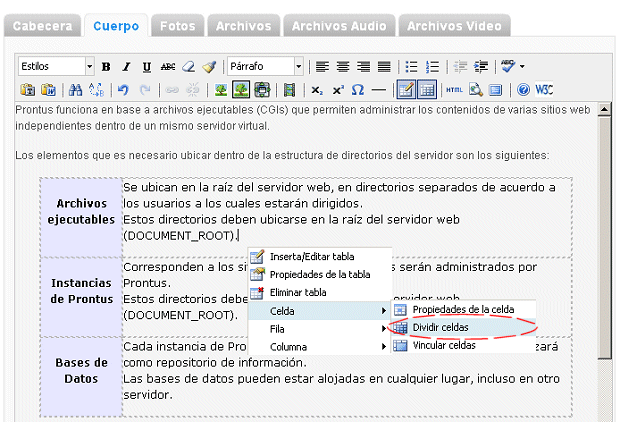Click the editor vertical scrollbar thumb
This screenshot has width=620, height=422.
604,237
